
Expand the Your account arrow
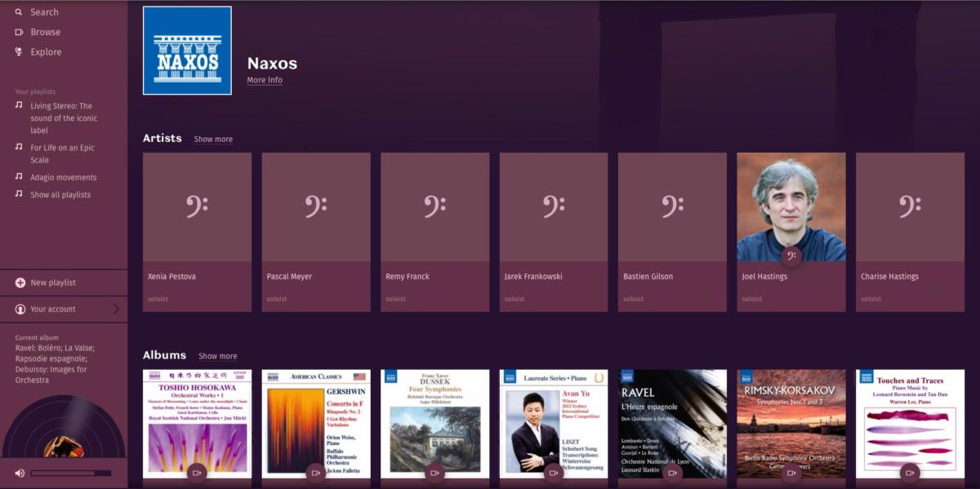pyautogui.click(x=116, y=309)
